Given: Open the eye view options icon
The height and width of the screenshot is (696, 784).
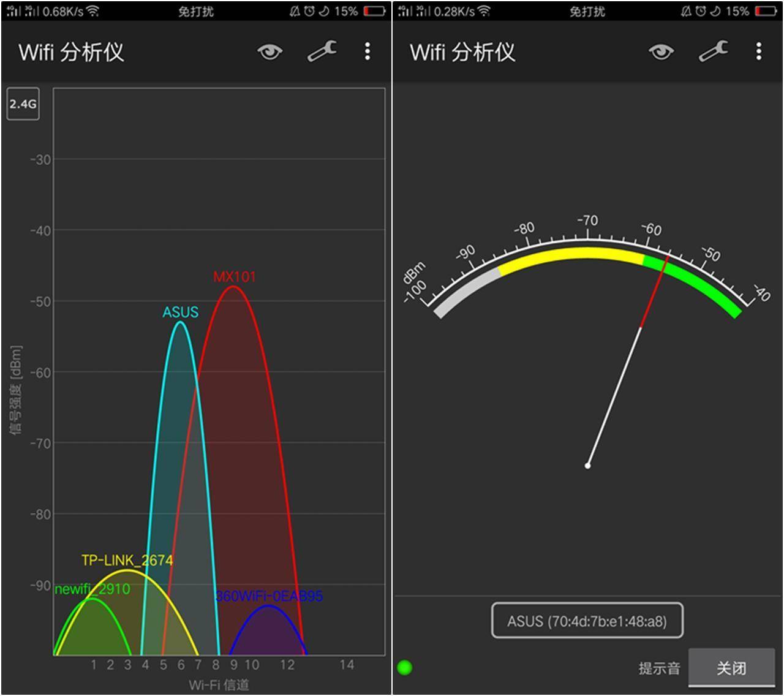Looking at the screenshot, I should pos(268,52).
